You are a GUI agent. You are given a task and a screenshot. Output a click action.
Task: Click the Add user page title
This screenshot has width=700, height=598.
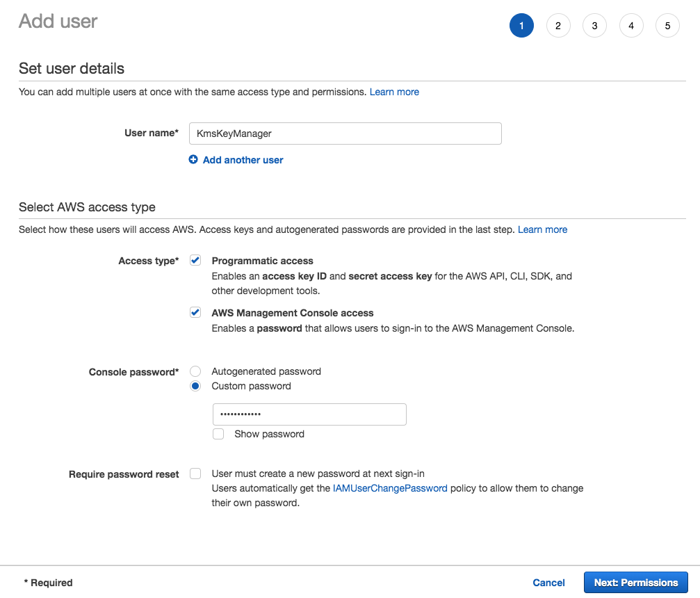tap(58, 21)
